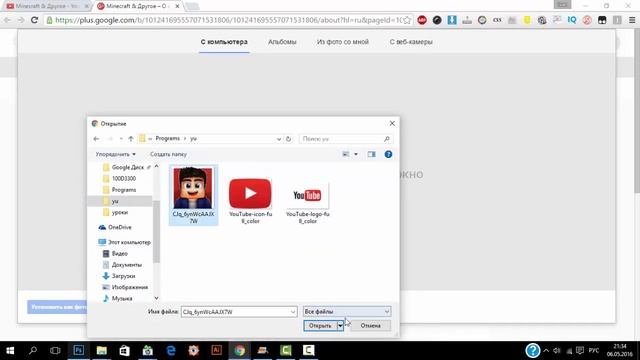640x360 pixels.
Task: Click Открыть button
Action: click(x=320, y=326)
